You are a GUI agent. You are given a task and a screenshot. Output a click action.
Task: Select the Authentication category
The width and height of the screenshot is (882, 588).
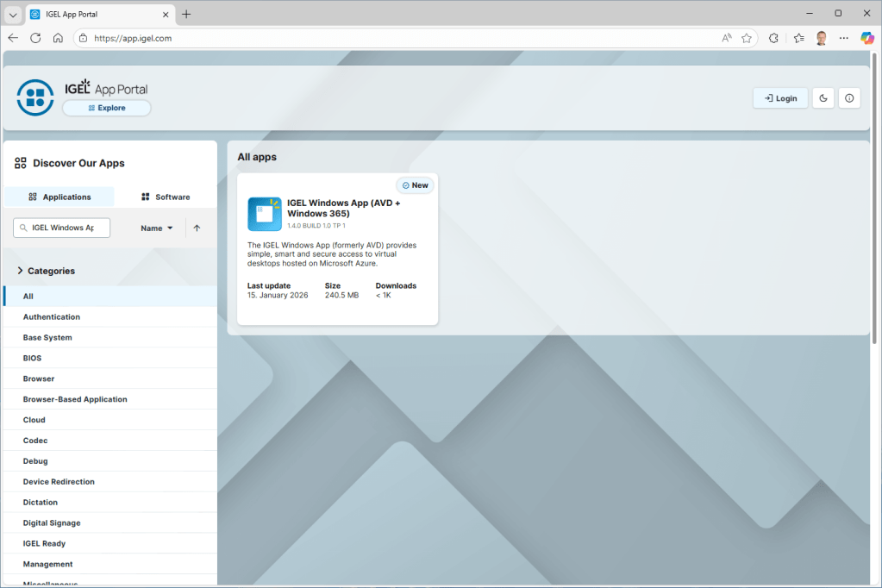[52, 317]
